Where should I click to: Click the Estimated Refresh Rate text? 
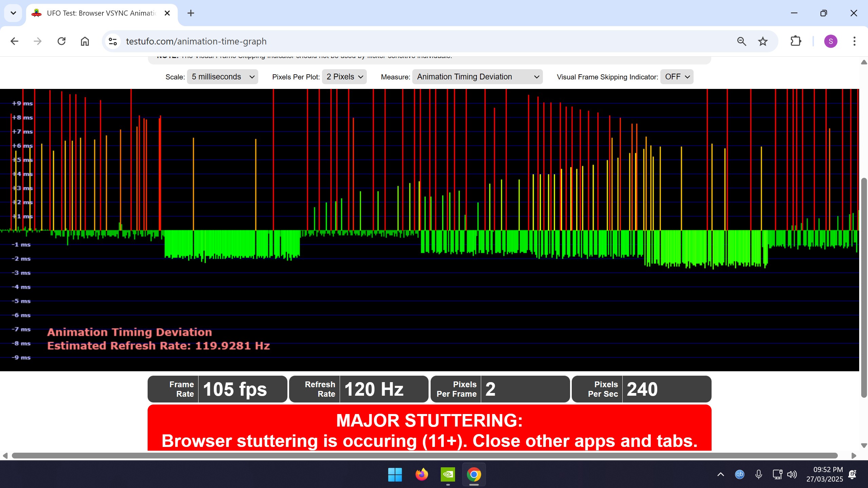pos(158,346)
